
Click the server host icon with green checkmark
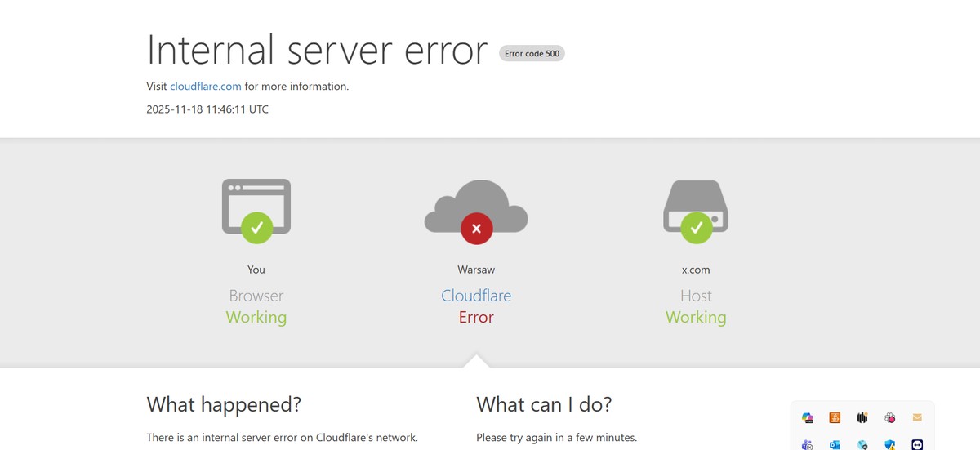[x=696, y=211]
